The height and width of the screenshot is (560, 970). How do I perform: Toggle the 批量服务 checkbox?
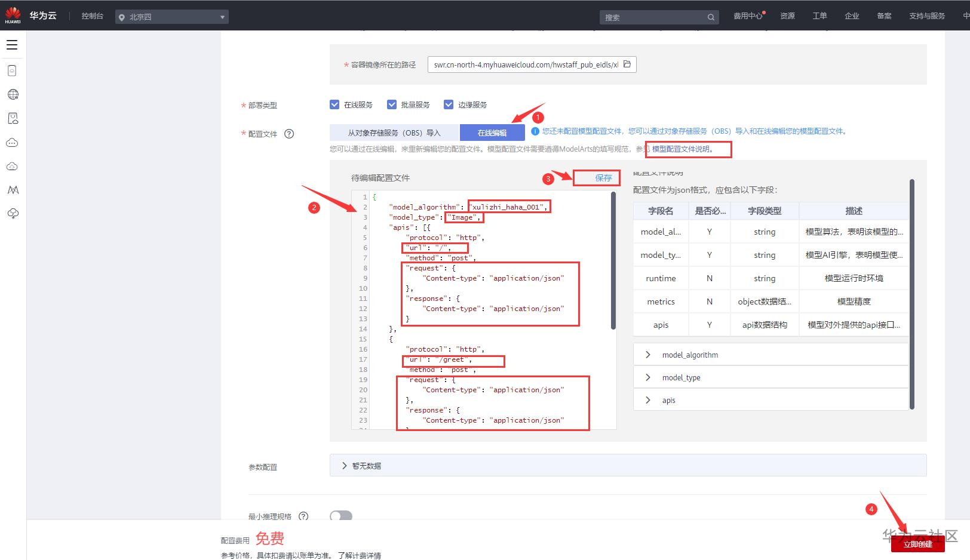click(392, 104)
